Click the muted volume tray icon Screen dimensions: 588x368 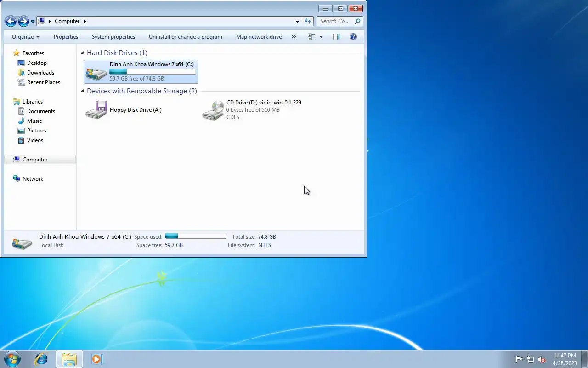pyautogui.click(x=542, y=359)
